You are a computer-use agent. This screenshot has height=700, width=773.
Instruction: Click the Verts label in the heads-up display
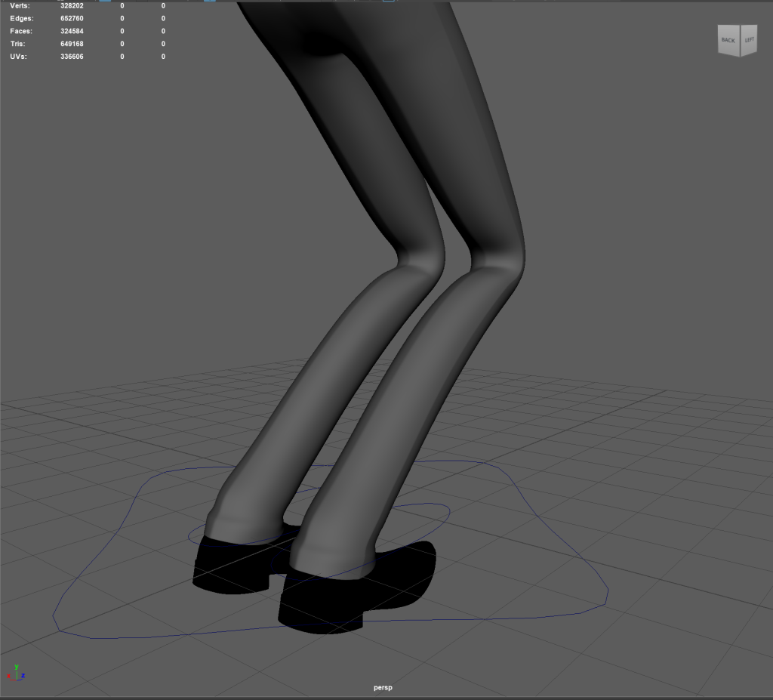click(x=20, y=5)
